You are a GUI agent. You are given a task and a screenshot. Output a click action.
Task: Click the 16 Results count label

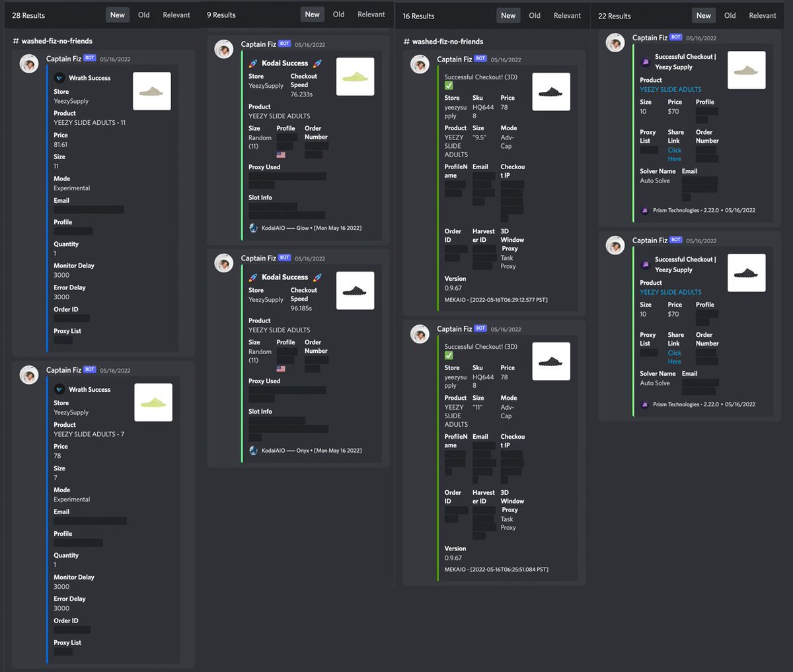[419, 16]
